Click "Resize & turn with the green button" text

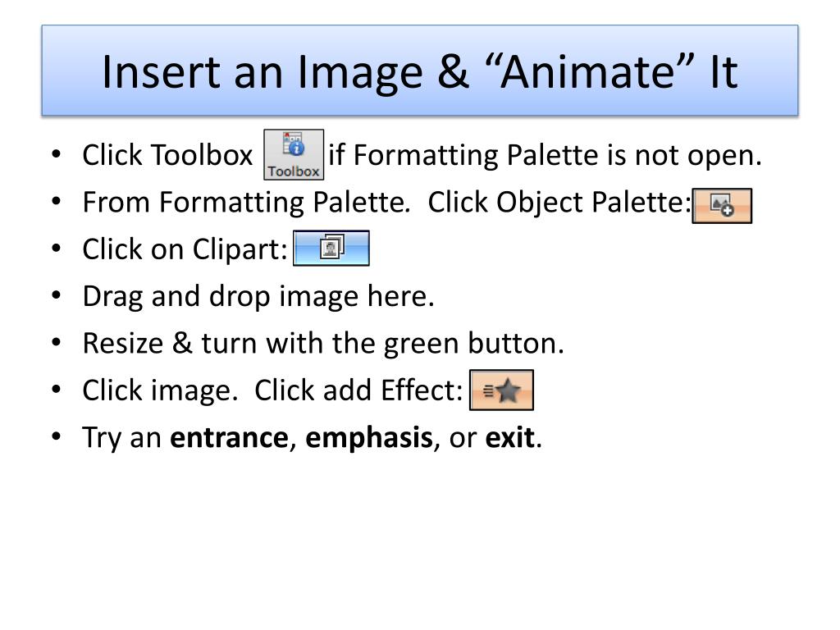[323, 343]
